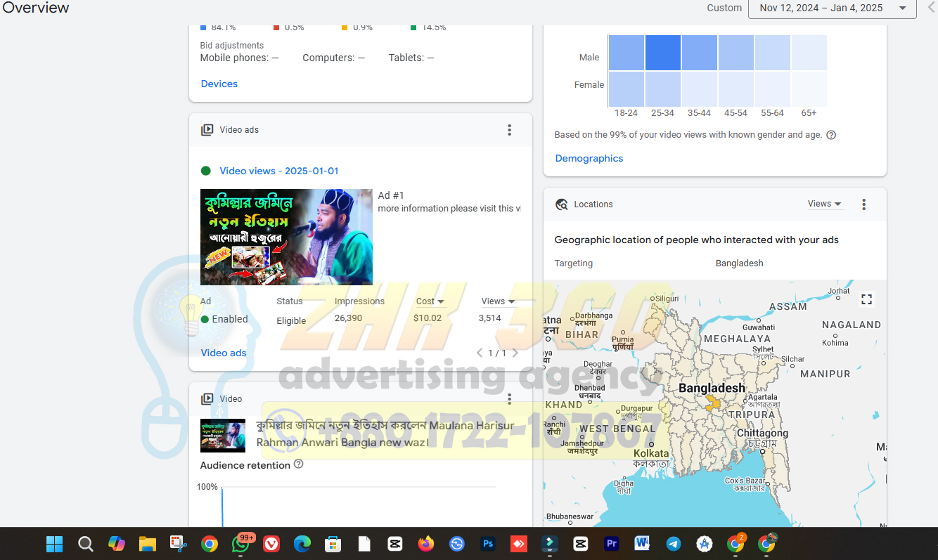Click the Targeting value Bangladesh
Image resolution: width=938 pixels, height=560 pixels.
tap(739, 263)
